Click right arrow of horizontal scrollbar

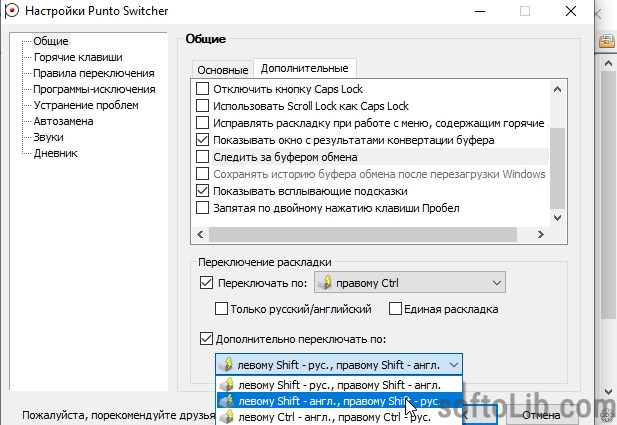click(x=541, y=235)
